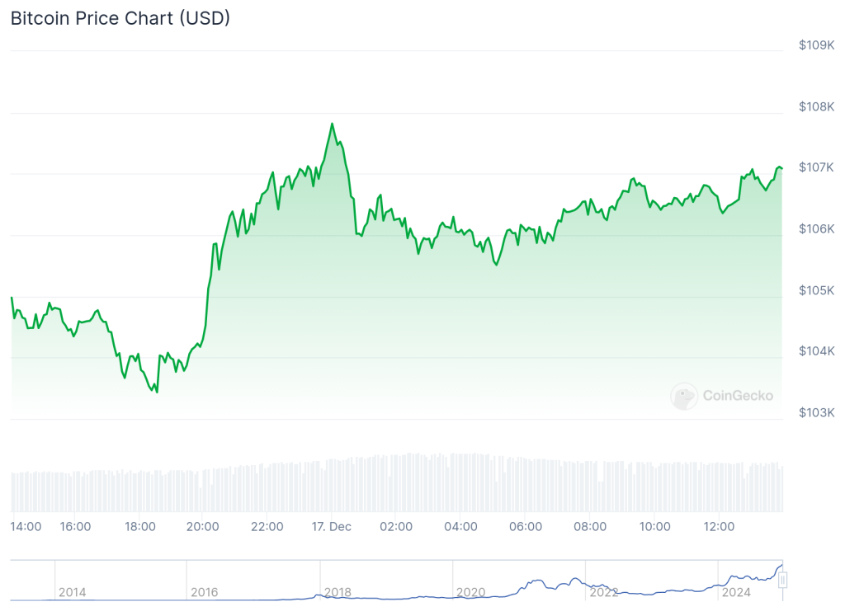This screenshot has width=845, height=616.
Task: Click the 14:00 time axis label
Action: [26, 527]
